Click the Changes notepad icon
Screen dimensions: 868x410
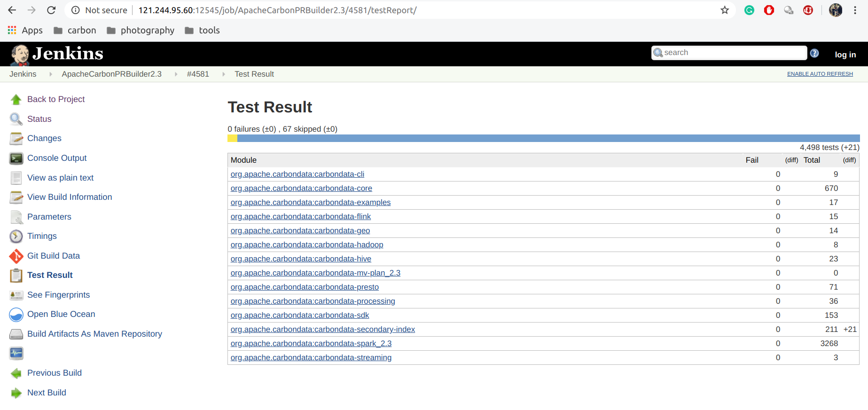(x=16, y=139)
